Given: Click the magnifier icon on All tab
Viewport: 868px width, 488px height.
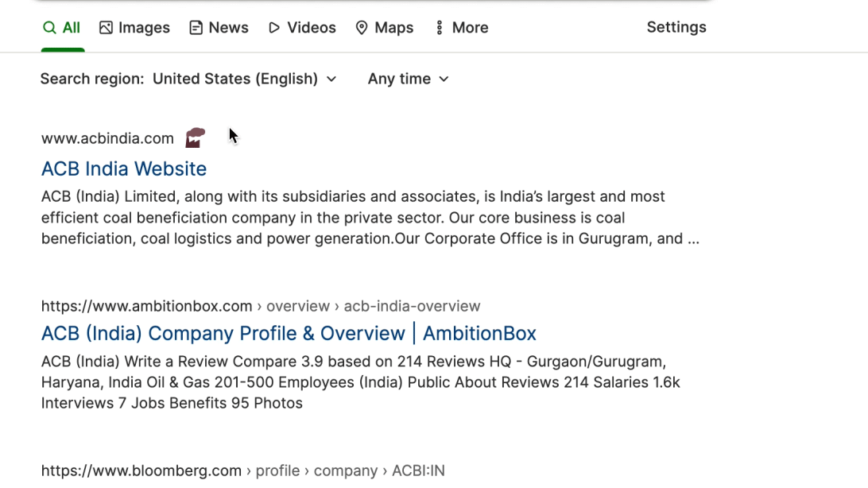Looking at the screenshot, I should pyautogui.click(x=49, y=28).
